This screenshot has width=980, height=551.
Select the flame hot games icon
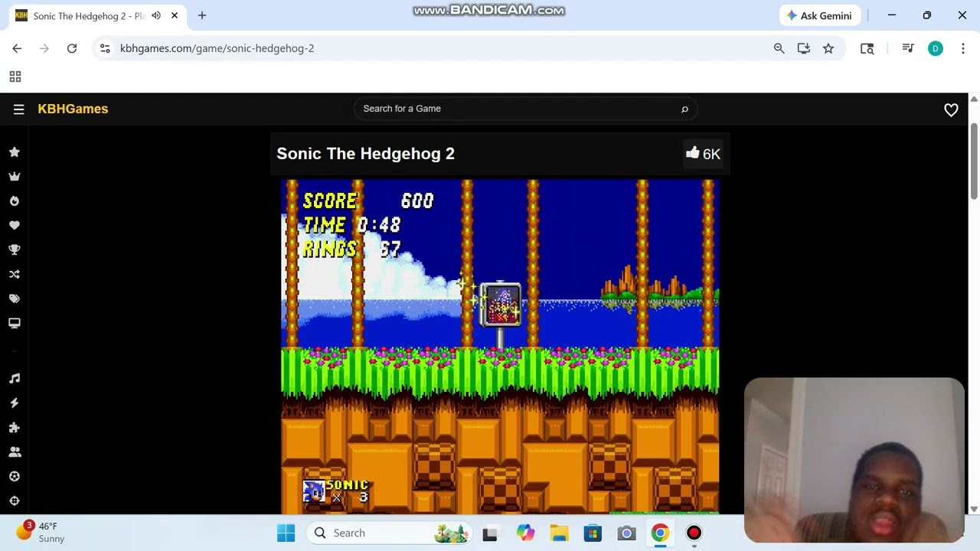pyautogui.click(x=14, y=201)
